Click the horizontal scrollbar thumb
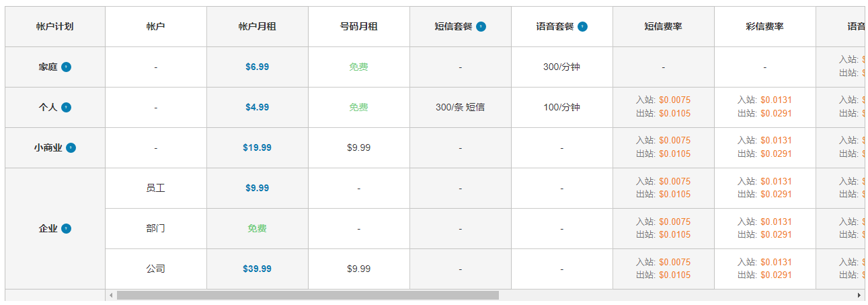 (x=307, y=296)
